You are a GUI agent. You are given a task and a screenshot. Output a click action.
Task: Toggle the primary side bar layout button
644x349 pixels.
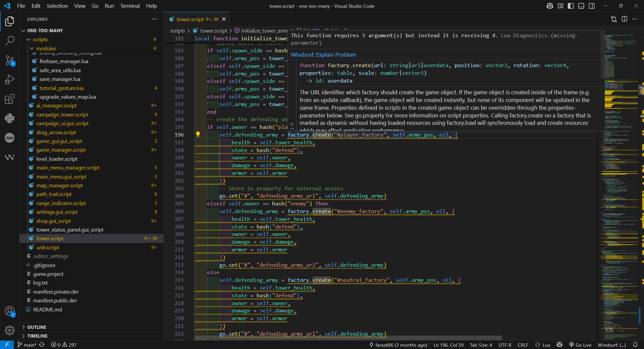pos(571,6)
